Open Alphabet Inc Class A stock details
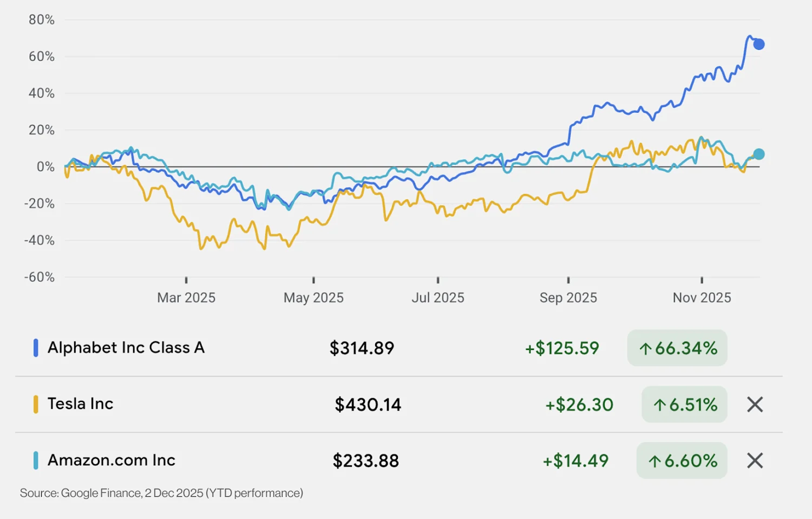 [x=126, y=348]
